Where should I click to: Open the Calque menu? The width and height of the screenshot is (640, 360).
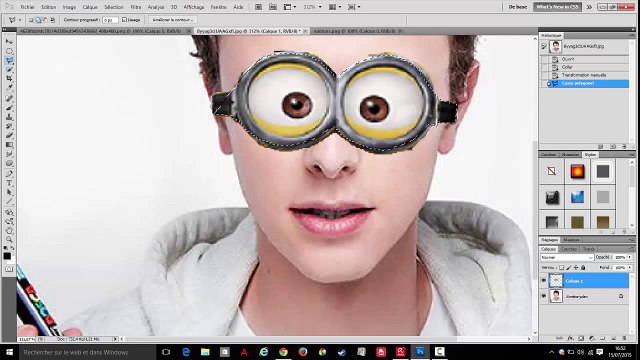tap(90, 7)
